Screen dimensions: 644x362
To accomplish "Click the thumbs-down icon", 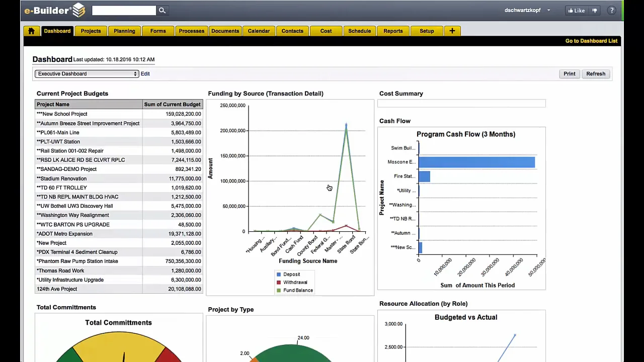I will (595, 11).
